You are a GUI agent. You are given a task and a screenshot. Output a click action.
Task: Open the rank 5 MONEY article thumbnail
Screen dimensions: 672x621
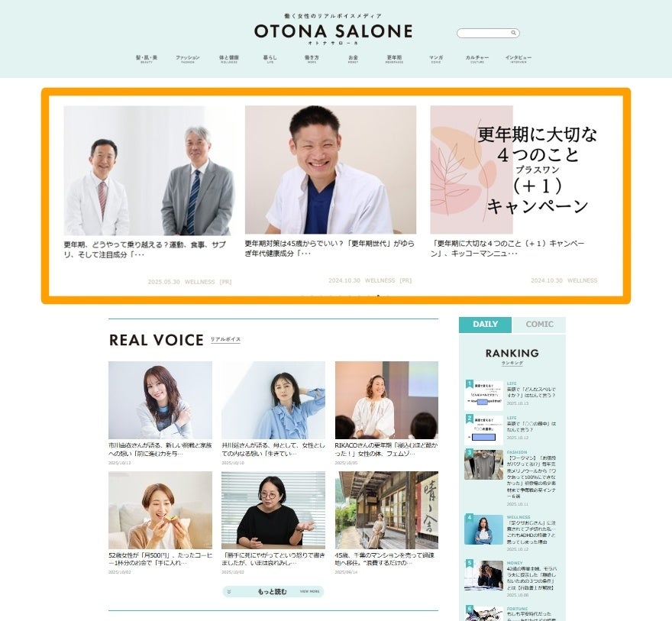coord(483,574)
